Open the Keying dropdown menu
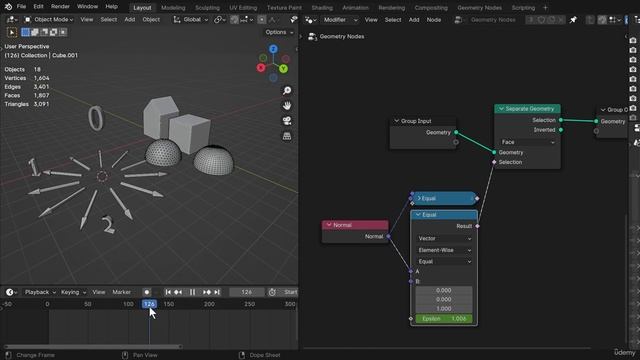640x360 pixels. point(73,292)
